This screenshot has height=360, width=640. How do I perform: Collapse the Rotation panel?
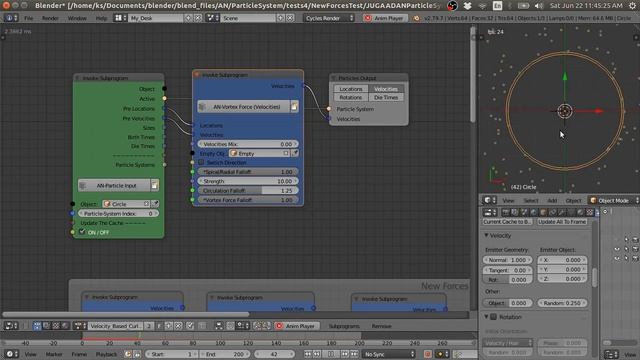tap(486, 317)
